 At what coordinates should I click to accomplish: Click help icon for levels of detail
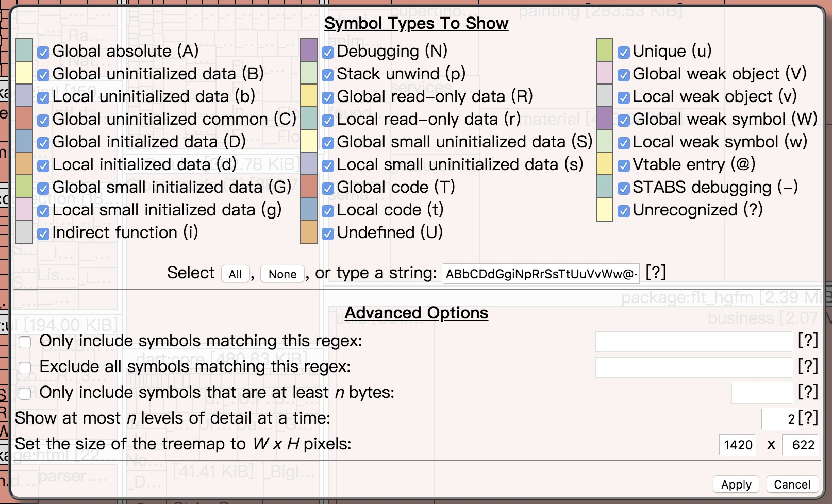(808, 418)
